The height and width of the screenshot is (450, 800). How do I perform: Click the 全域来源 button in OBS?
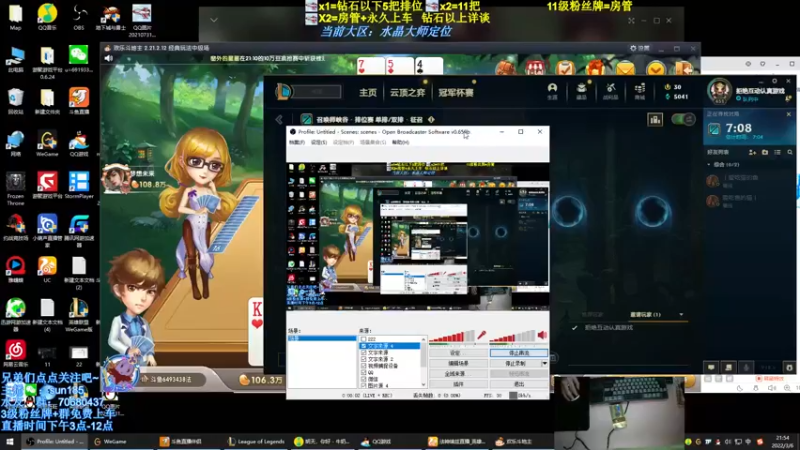[x=458, y=373]
